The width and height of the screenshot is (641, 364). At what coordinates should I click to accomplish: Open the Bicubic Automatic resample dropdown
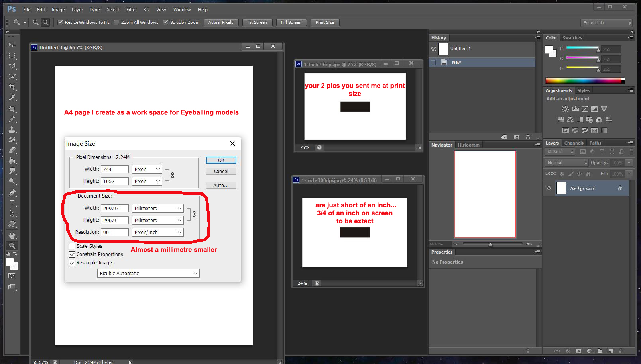(x=148, y=273)
